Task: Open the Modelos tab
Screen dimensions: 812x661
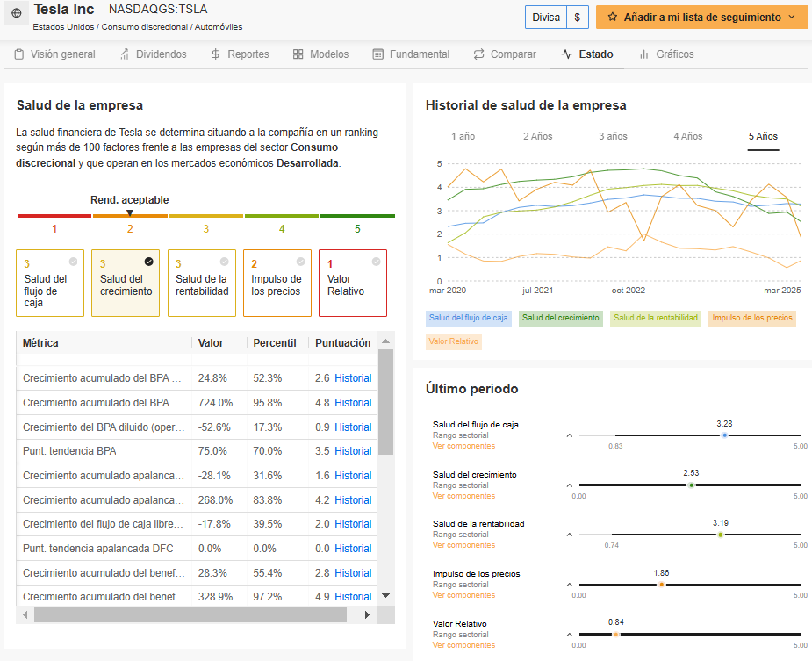Action: 321,54
